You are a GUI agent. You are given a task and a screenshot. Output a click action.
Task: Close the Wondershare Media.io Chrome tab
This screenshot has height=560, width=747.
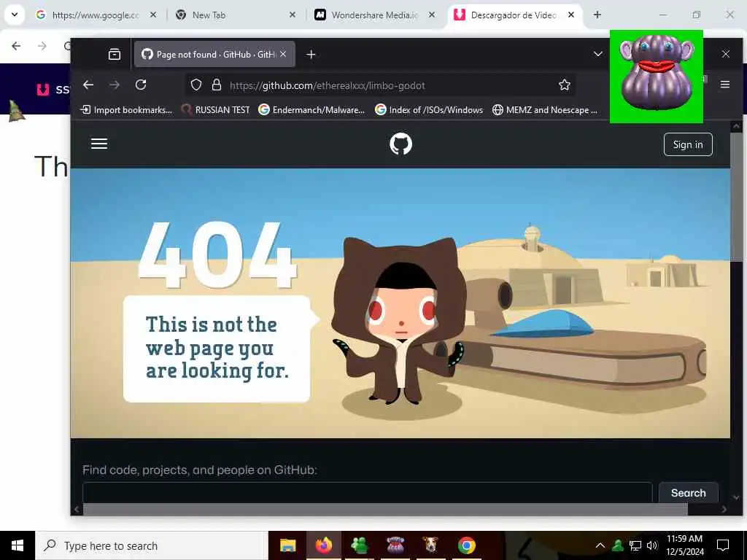(x=432, y=15)
